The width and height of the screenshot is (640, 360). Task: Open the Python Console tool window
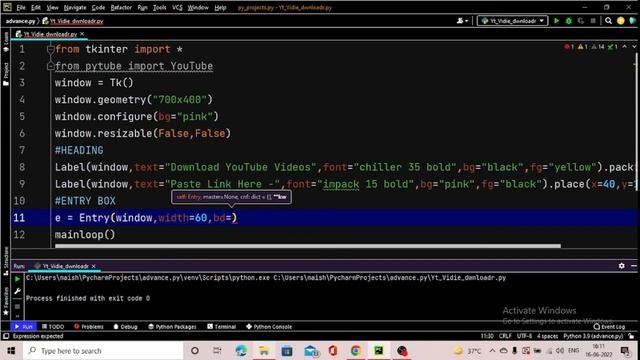(269, 327)
